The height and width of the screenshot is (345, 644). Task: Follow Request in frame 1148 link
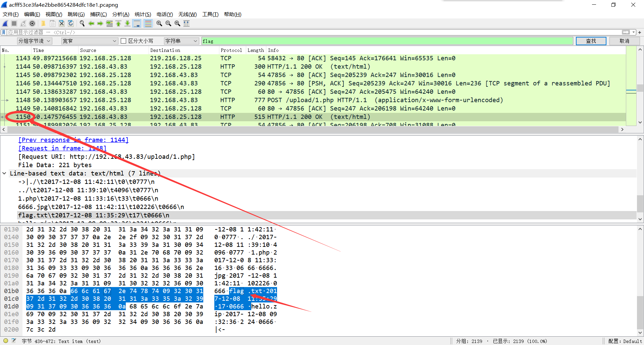click(62, 148)
